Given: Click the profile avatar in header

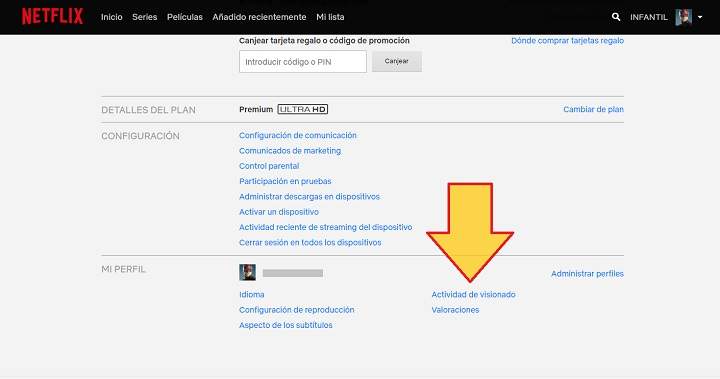Looking at the screenshot, I should pyautogui.click(x=683, y=17).
